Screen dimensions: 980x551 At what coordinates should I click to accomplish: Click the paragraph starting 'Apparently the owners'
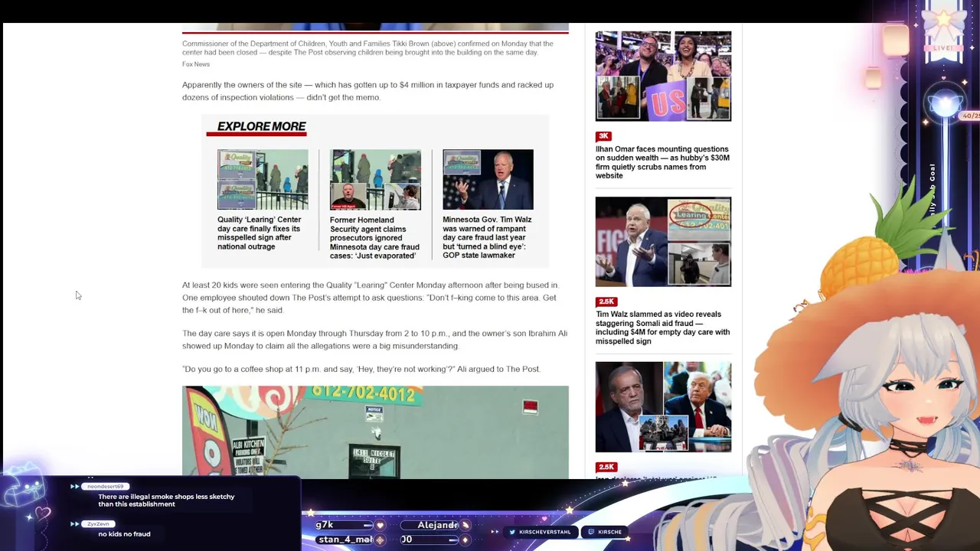click(367, 91)
